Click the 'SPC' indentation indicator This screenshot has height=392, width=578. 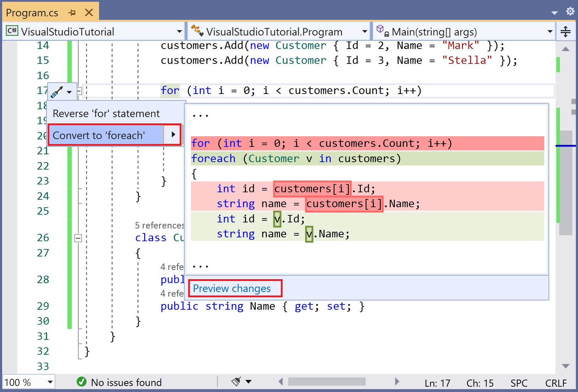519,383
